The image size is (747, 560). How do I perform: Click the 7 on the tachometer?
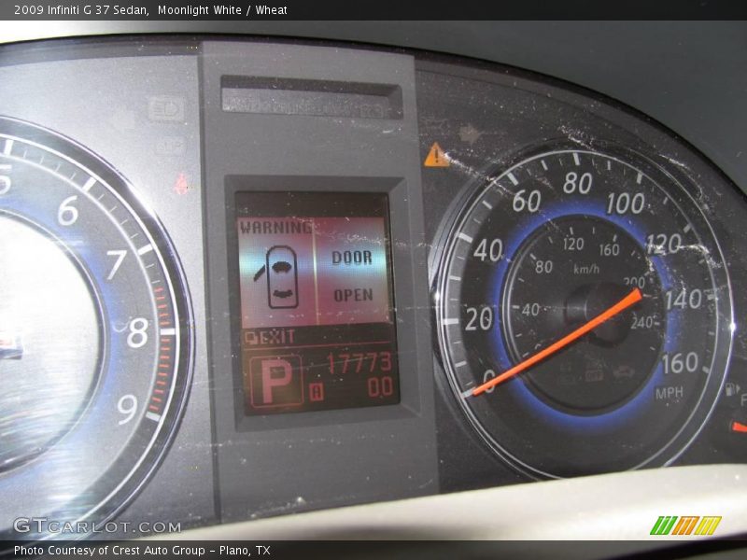click(116, 265)
